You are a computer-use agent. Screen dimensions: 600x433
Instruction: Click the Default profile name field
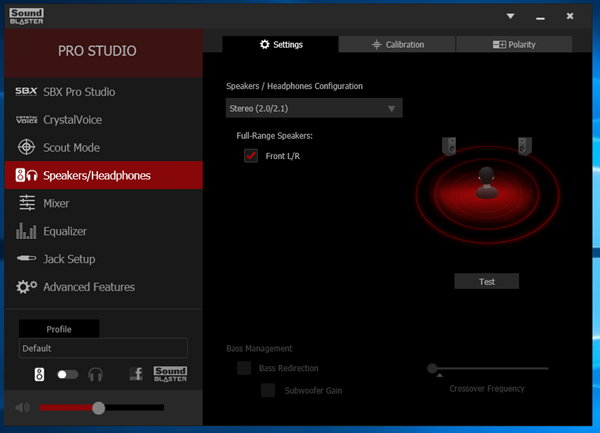point(103,348)
